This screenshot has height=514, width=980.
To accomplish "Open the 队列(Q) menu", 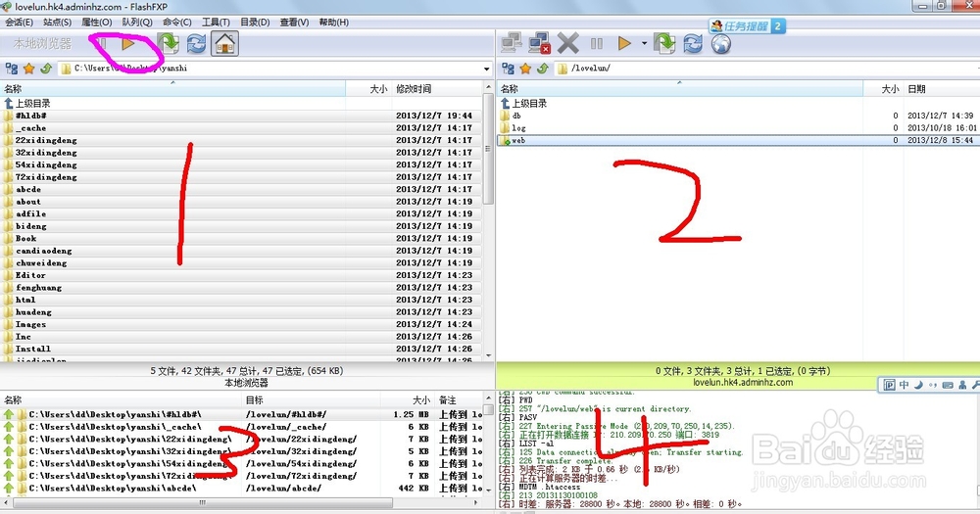I will coord(137,22).
